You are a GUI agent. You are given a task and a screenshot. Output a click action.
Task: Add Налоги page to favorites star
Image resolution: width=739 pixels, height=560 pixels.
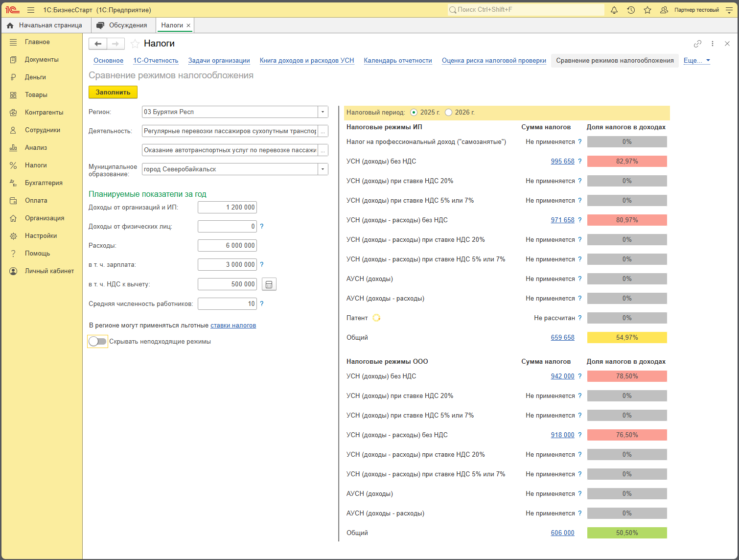click(x=135, y=44)
